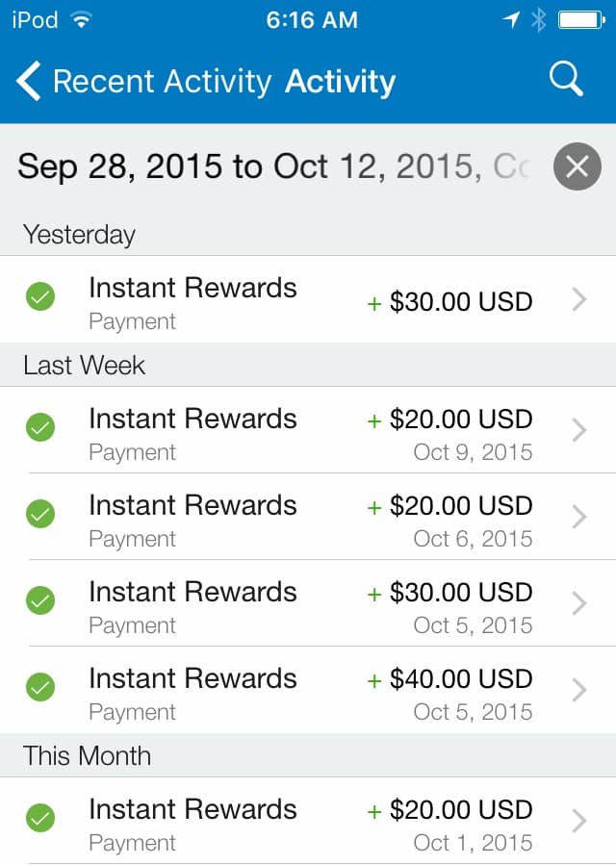
Task: Expand the Oct 1, 2015 payment chevron
Action: pos(579,821)
